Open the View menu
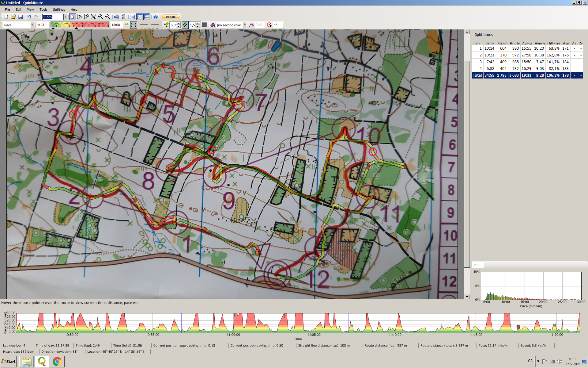588x368 pixels. pyautogui.click(x=30, y=10)
